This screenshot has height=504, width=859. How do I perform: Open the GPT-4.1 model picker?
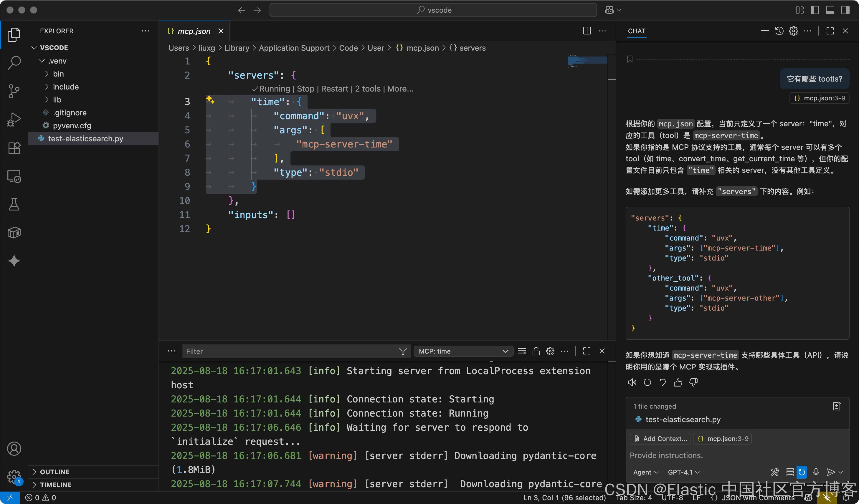pos(683,472)
